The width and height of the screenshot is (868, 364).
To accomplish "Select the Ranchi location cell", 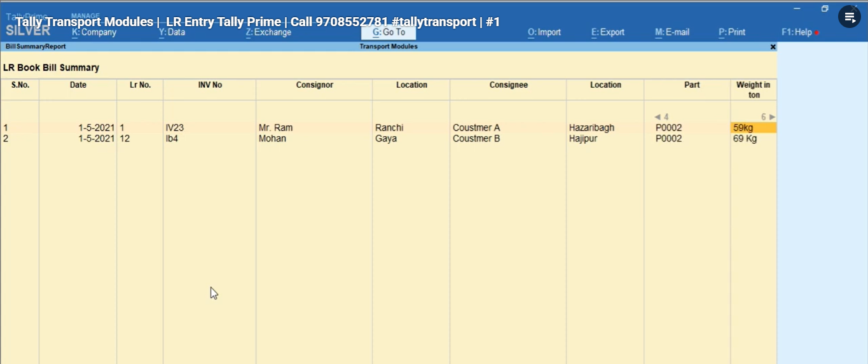I will (389, 128).
